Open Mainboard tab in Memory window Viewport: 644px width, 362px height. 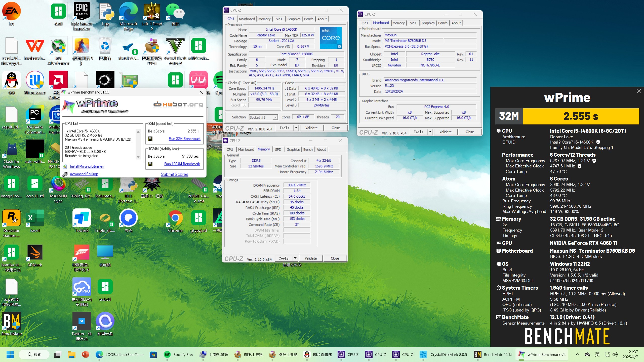246,150
